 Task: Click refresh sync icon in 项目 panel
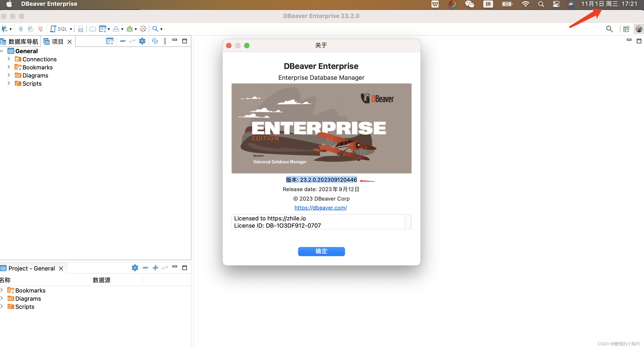[x=155, y=41]
